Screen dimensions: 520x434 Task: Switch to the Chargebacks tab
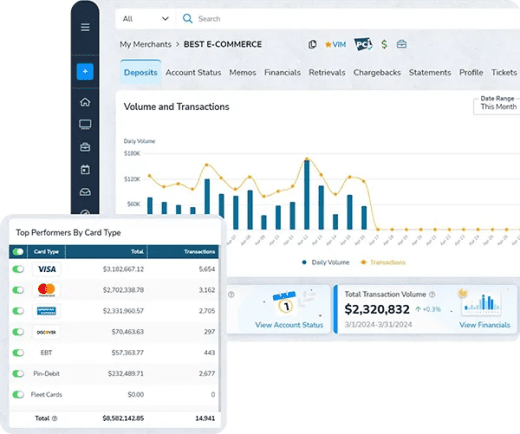[377, 72]
